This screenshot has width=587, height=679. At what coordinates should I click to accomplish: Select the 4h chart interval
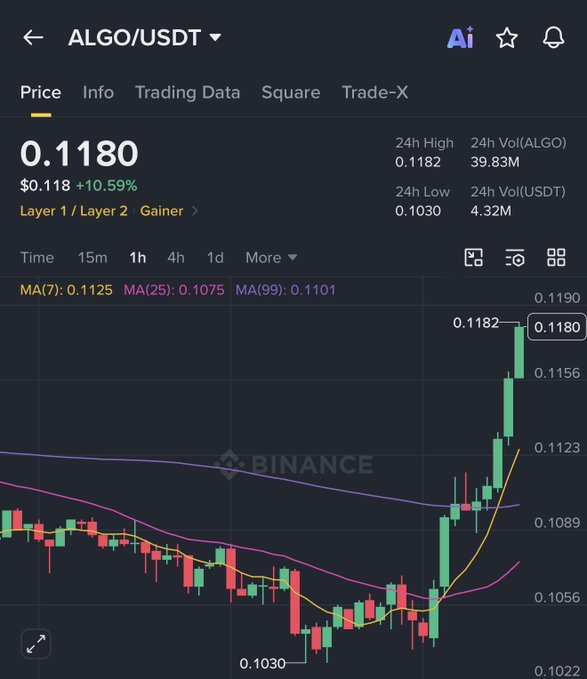(176, 258)
